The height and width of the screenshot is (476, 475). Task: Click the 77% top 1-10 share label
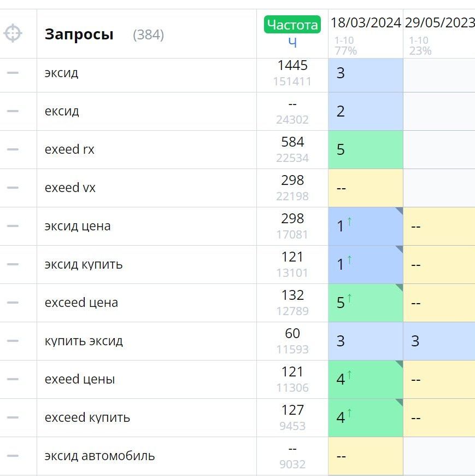point(346,51)
